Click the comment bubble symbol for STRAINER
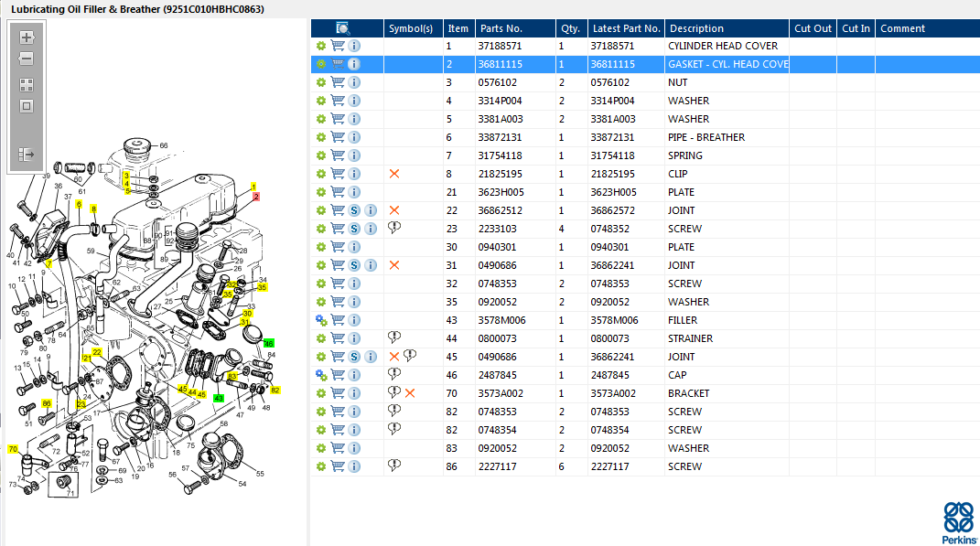 (394, 337)
